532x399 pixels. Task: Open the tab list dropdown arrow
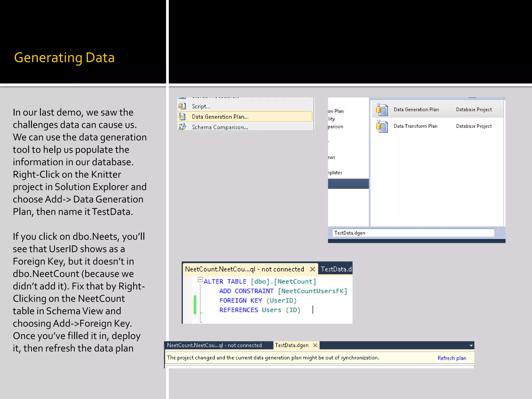pyautogui.click(x=471, y=345)
